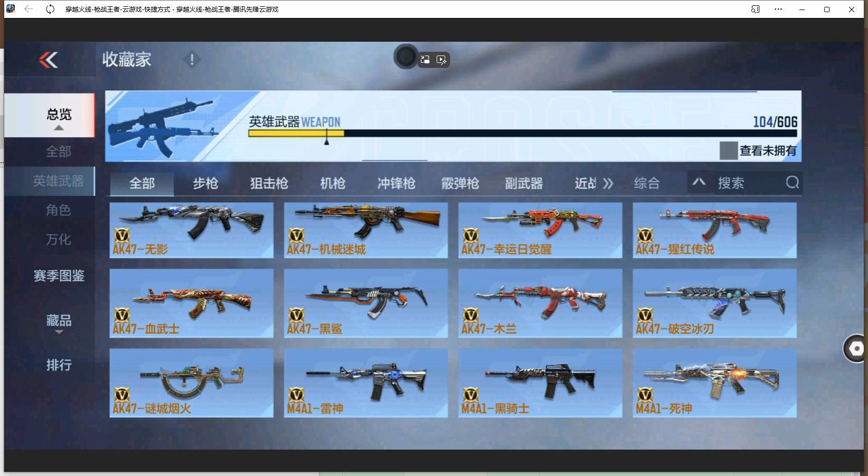Go back using the double-chevron back icon
Screen dimensions: 868x476
pyautogui.click(x=49, y=60)
